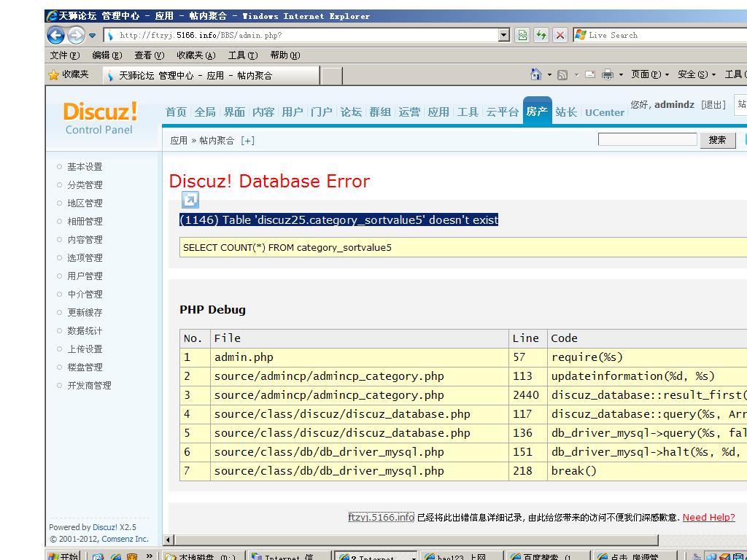
Task: Expand the Print dropdown arrow
Action: point(621,75)
